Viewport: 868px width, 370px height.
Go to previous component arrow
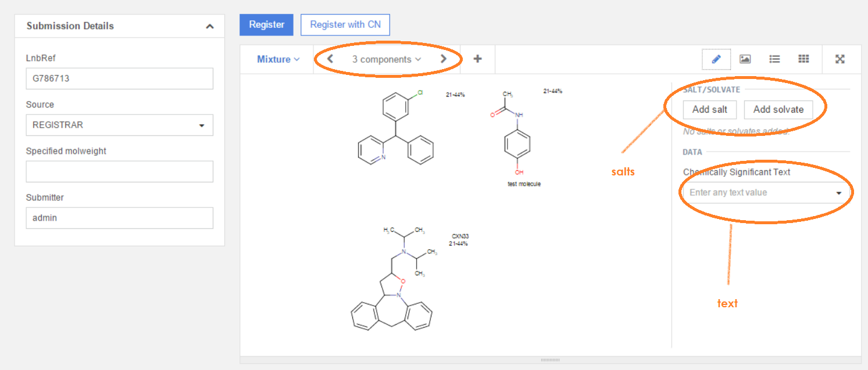[x=330, y=59]
